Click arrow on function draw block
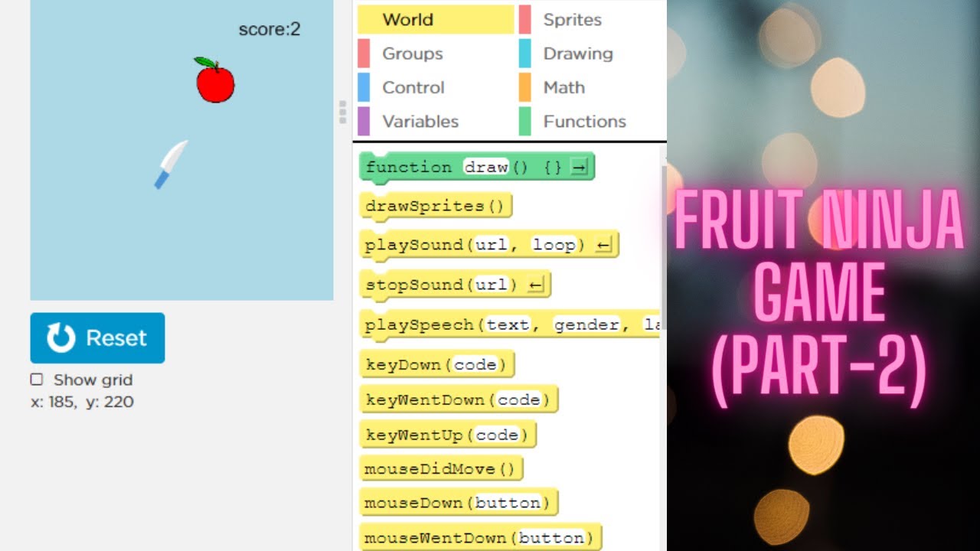The width and height of the screenshot is (980, 551). pyautogui.click(x=580, y=167)
